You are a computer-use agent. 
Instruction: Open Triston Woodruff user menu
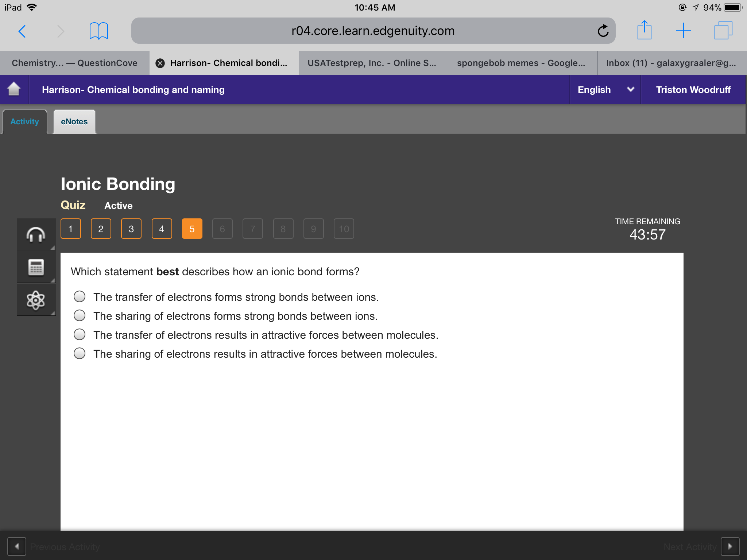coord(693,90)
